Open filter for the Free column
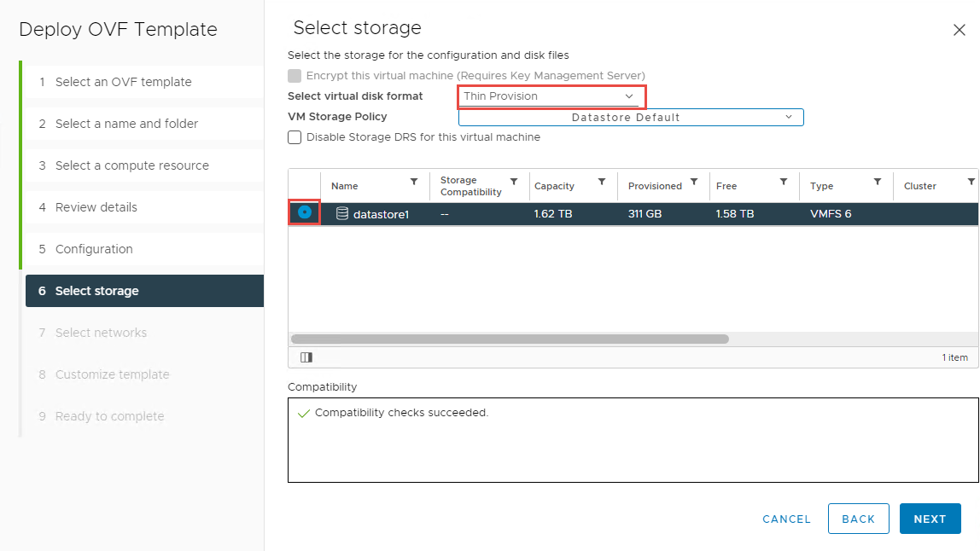This screenshot has width=980, height=551. point(784,182)
